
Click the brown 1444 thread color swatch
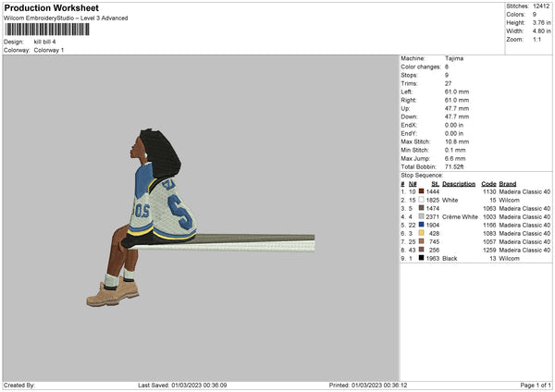[x=421, y=191]
